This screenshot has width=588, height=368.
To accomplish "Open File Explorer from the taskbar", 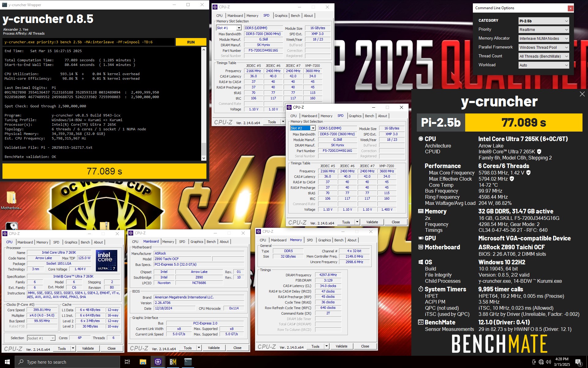I will [143, 362].
